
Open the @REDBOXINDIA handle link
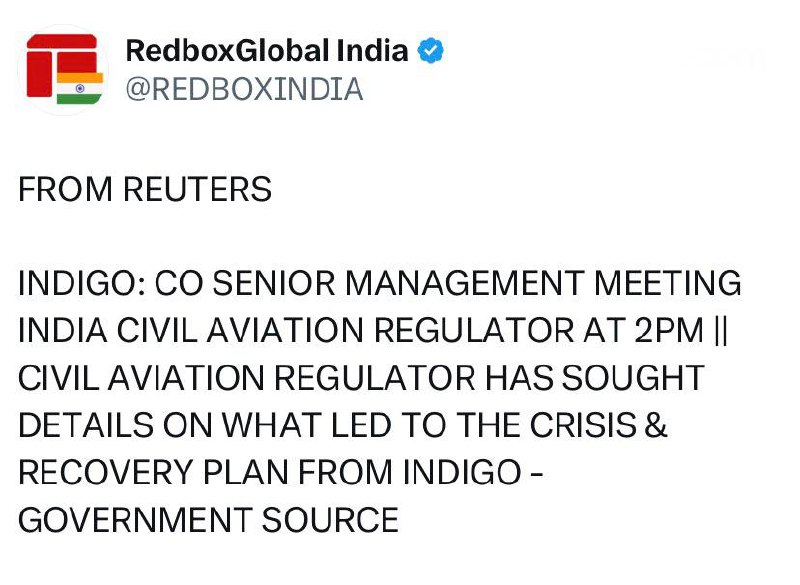[244, 90]
